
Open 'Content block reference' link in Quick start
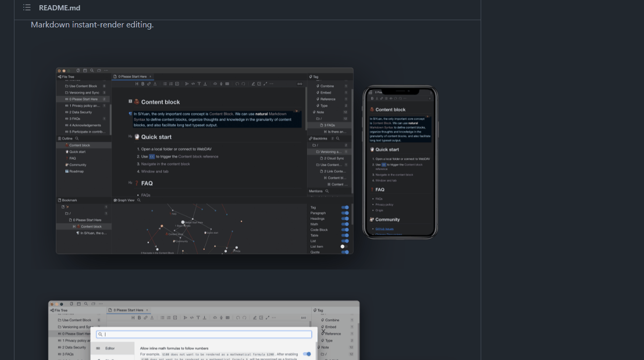[x=198, y=157]
